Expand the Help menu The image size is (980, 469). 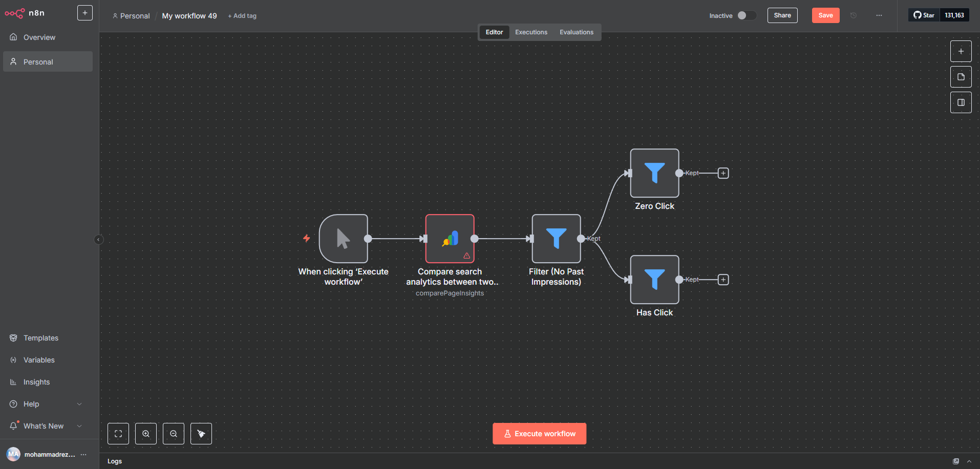pyautogui.click(x=79, y=404)
